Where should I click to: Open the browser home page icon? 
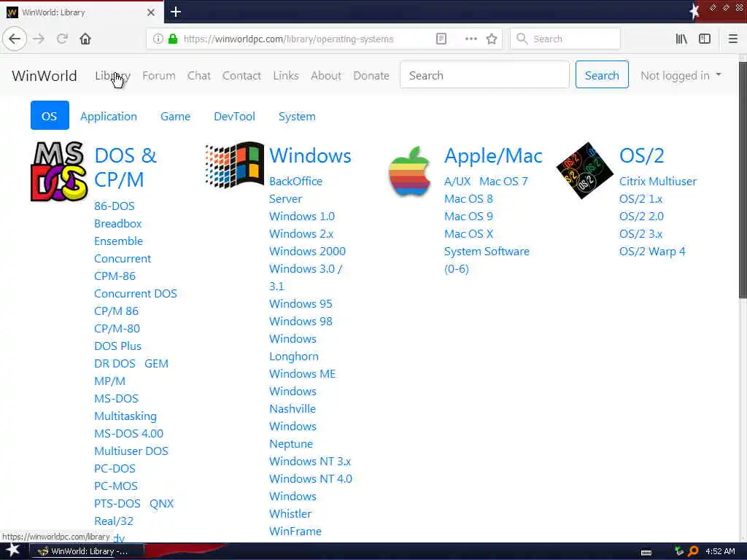[85, 39]
